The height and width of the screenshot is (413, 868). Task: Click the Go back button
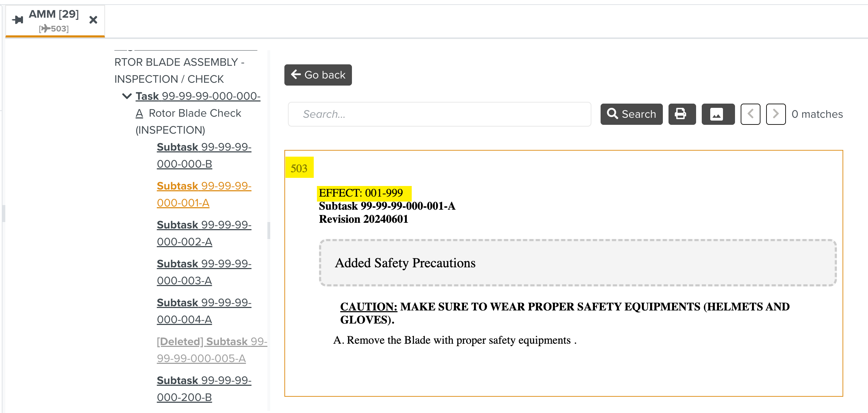click(318, 75)
